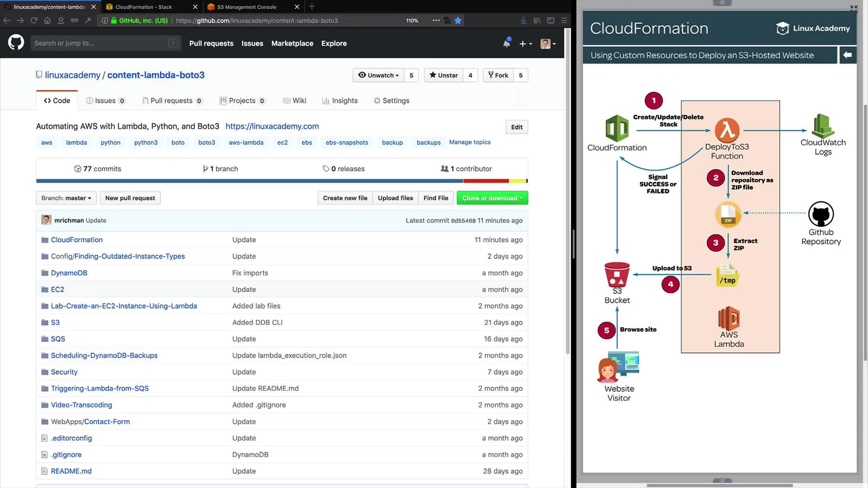Open a new browser tab

(312, 7)
